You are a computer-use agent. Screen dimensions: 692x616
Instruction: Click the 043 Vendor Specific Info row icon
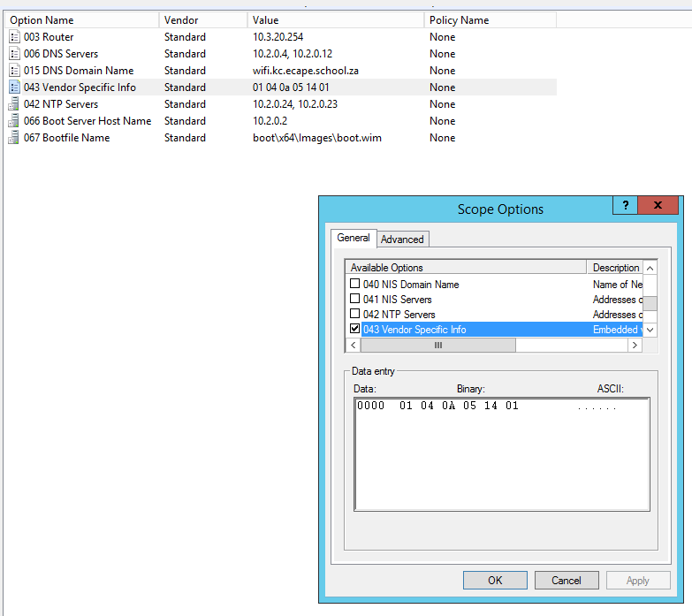click(14, 87)
